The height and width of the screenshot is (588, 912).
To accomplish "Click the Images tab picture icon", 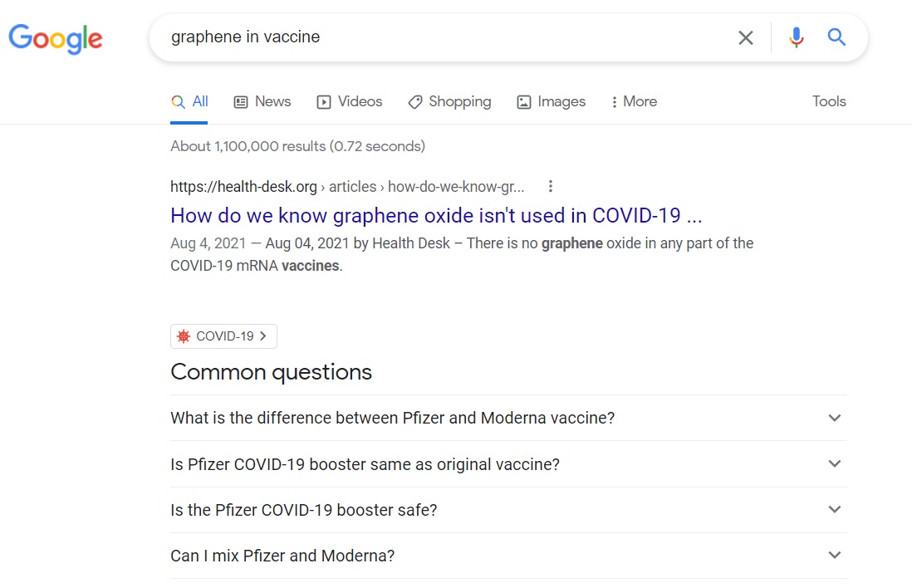I will pyautogui.click(x=524, y=102).
